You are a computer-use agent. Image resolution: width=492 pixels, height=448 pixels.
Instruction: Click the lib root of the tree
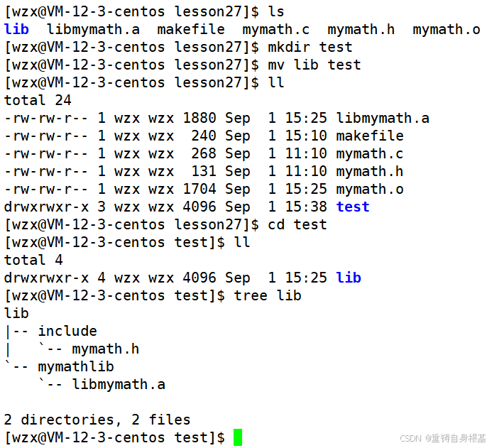point(16,313)
